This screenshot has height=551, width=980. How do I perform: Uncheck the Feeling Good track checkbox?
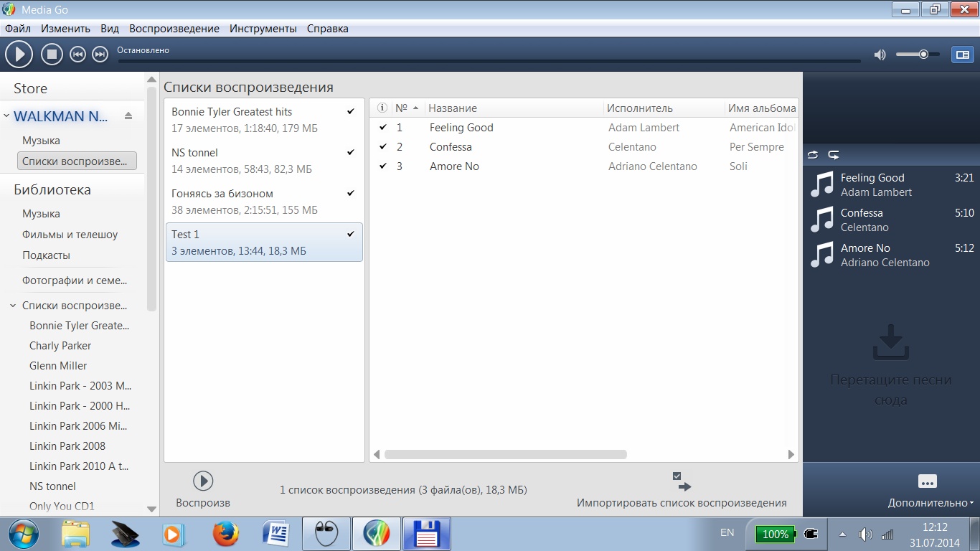pyautogui.click(x=382, y=128)
